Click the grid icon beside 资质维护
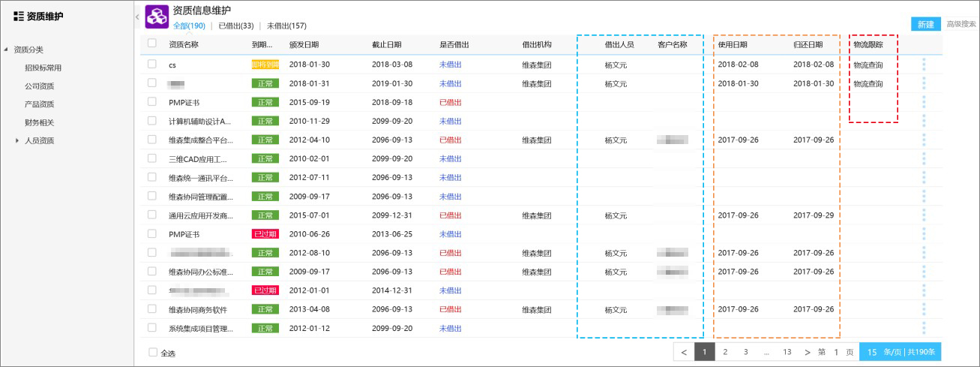 19,16
